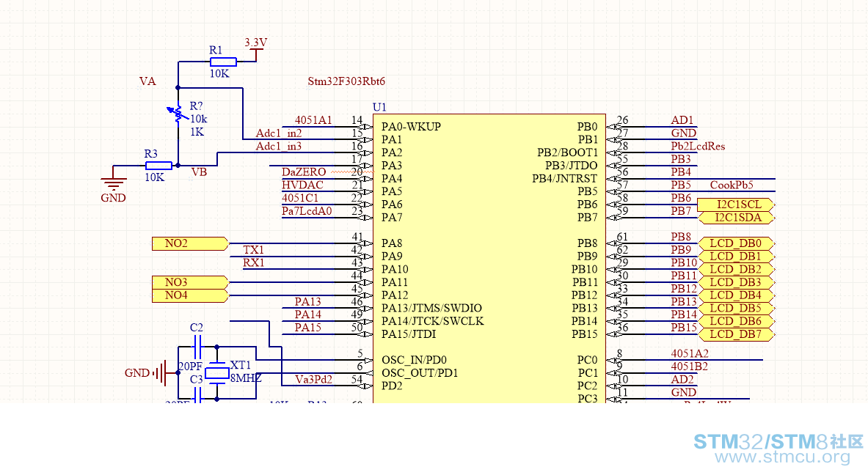Click the OSC_OUT/PD1 pin name
This screenshot has height=475, width=868.
pos(420,372)
